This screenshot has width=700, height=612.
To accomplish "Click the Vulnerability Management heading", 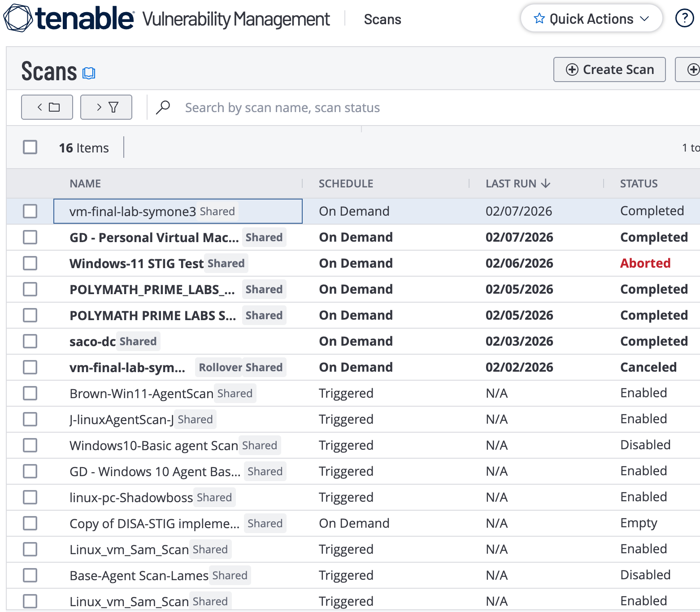I will (235, 19).
